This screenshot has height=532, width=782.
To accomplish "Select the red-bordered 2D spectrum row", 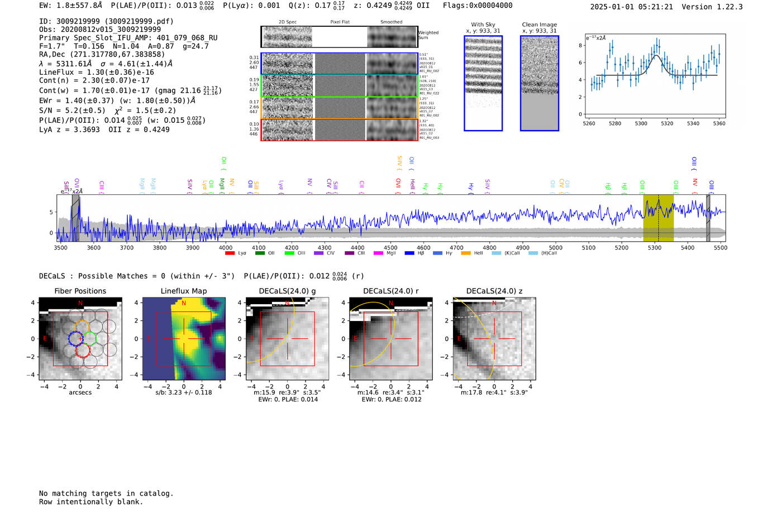I will click(x=340, y=130).
